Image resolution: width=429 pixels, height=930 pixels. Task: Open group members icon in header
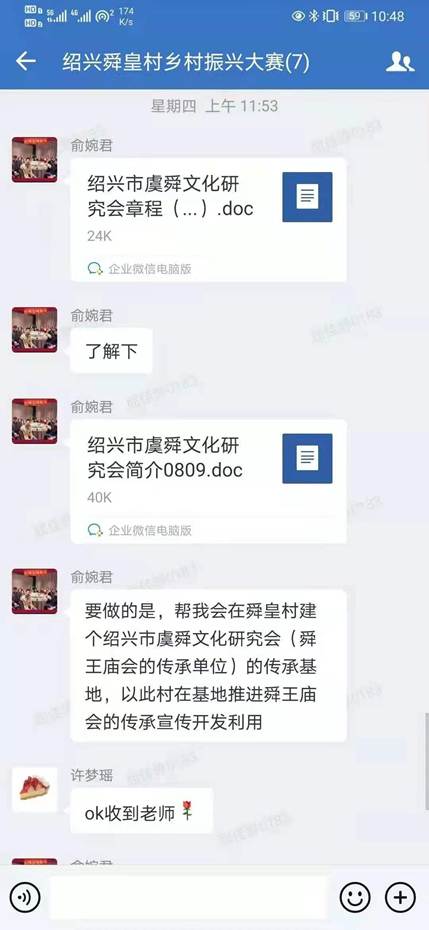[400, 62]
